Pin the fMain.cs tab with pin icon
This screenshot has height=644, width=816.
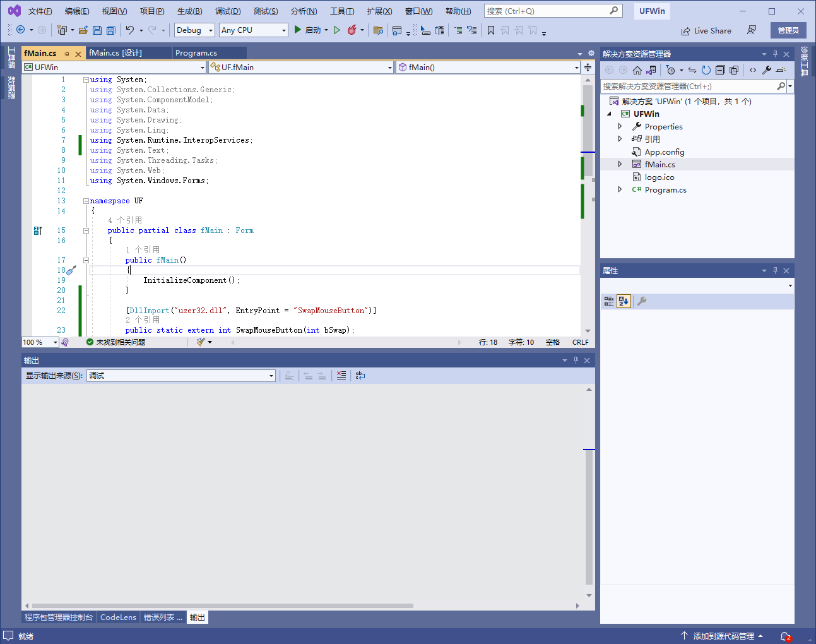tap(66, 54)
